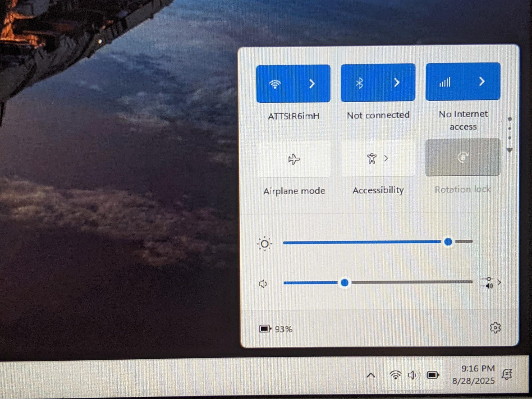
Task: Click the battery 93% indicator
Action: click(x=276, y=329)
